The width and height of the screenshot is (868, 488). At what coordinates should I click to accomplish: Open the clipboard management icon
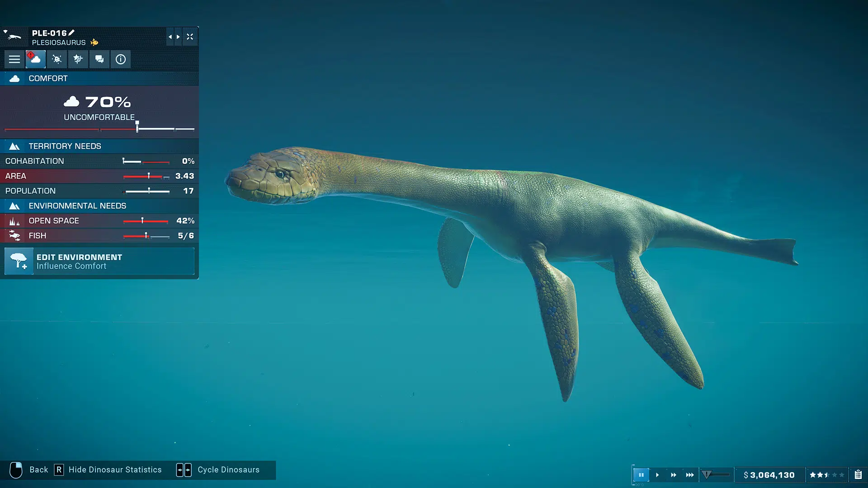click(858, 474)
